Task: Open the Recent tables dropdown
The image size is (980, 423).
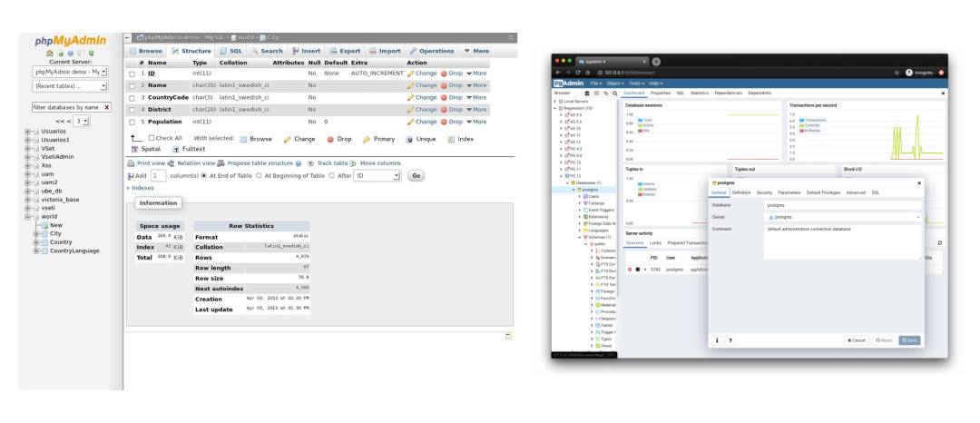Action: 70,86
